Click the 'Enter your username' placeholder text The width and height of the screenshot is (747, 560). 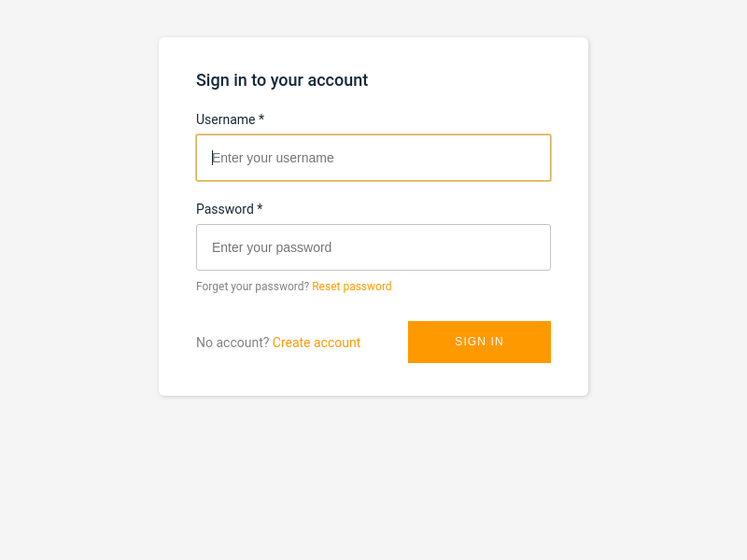pyautogui.click(x=273, y=158)
